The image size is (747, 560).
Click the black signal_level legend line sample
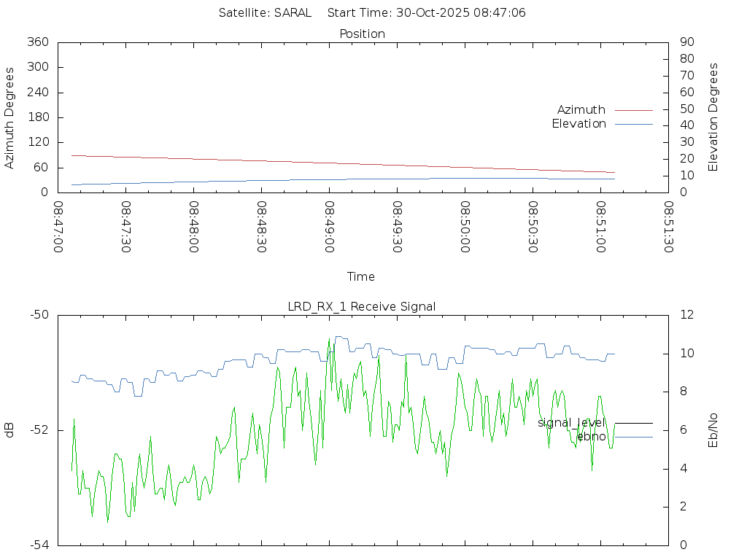pos(633,423)
